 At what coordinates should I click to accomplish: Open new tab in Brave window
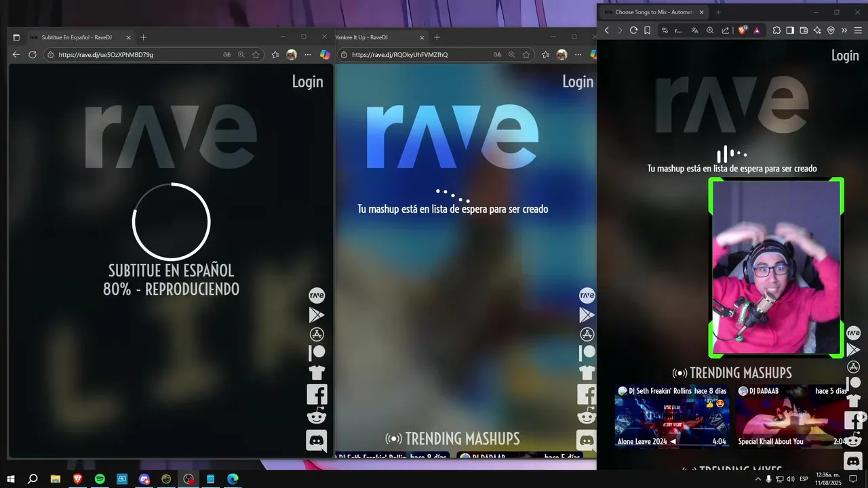[x=718, y=12]
